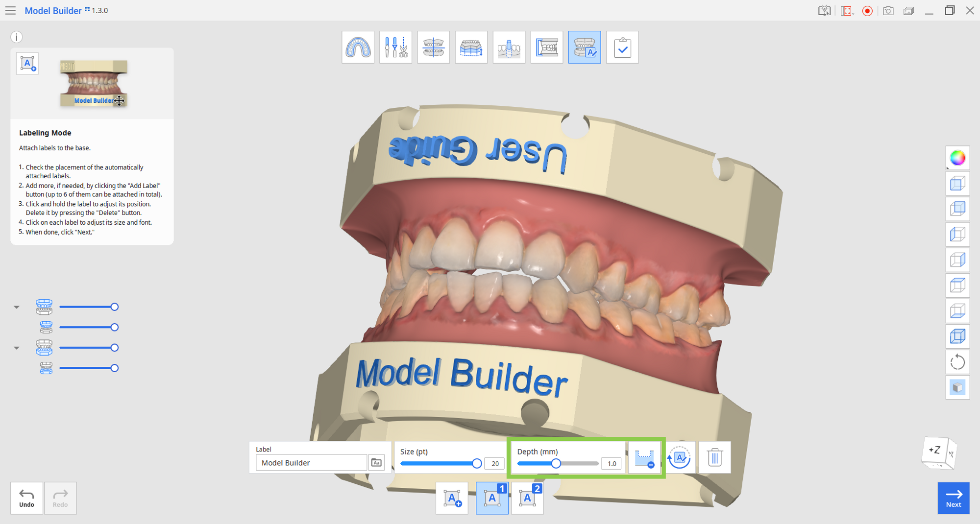The image size is (980, 524).
Task: Collapse the upper model tree group
Action: pyautogui.click(x=17, y=307)
